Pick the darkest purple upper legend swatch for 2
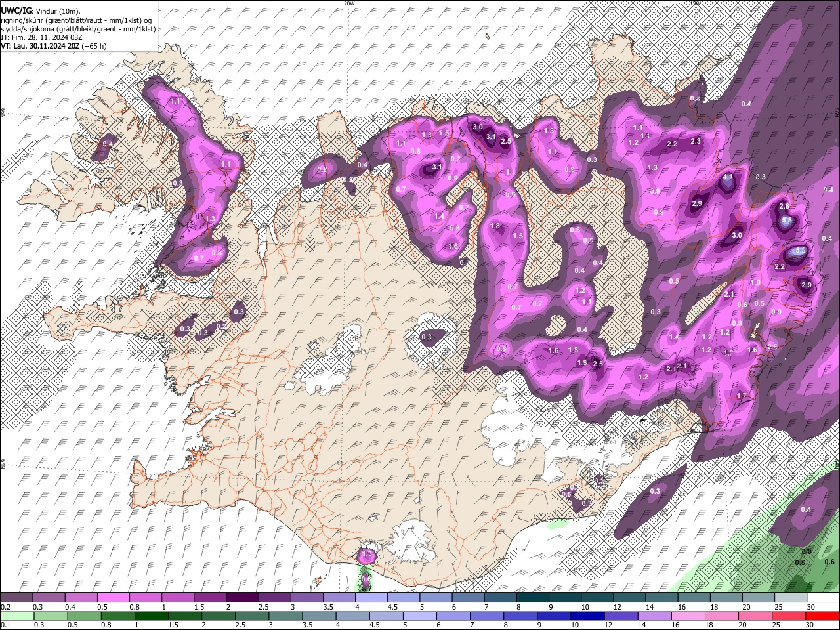 pyautogui.click(x=241, y=598)
